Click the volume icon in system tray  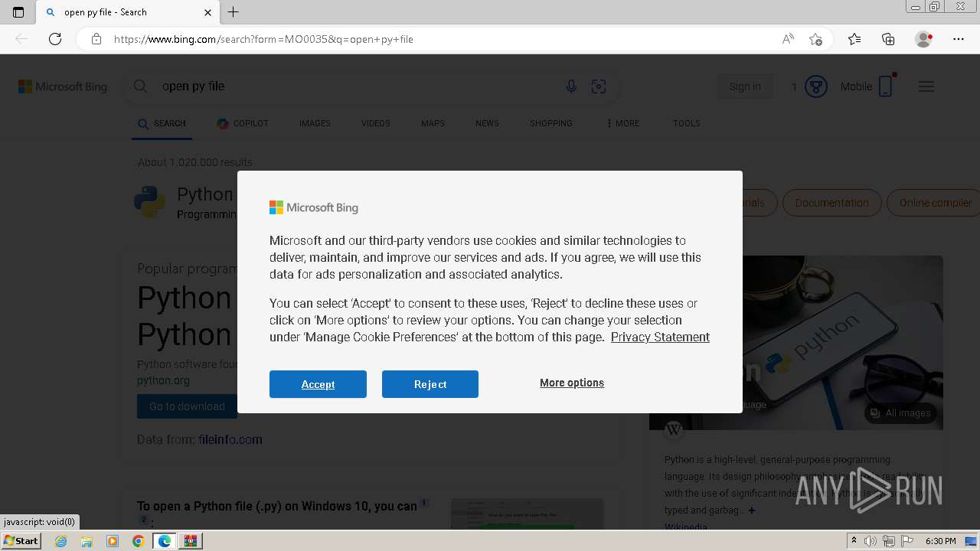871,541
